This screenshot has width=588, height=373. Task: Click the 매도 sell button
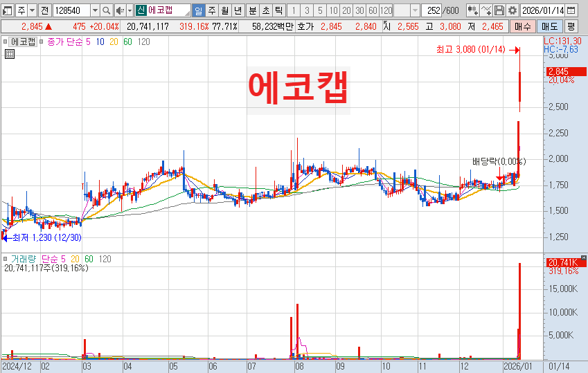click(x=550, y=26)
